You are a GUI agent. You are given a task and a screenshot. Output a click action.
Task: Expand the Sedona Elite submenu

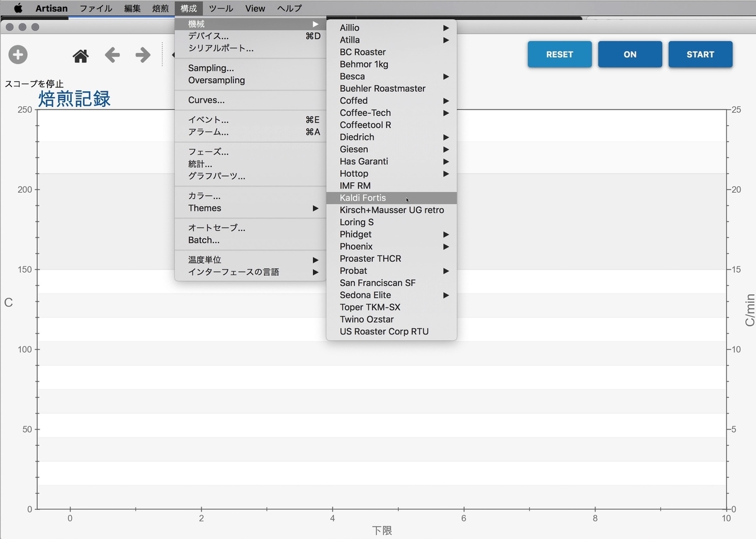(392, 295)
